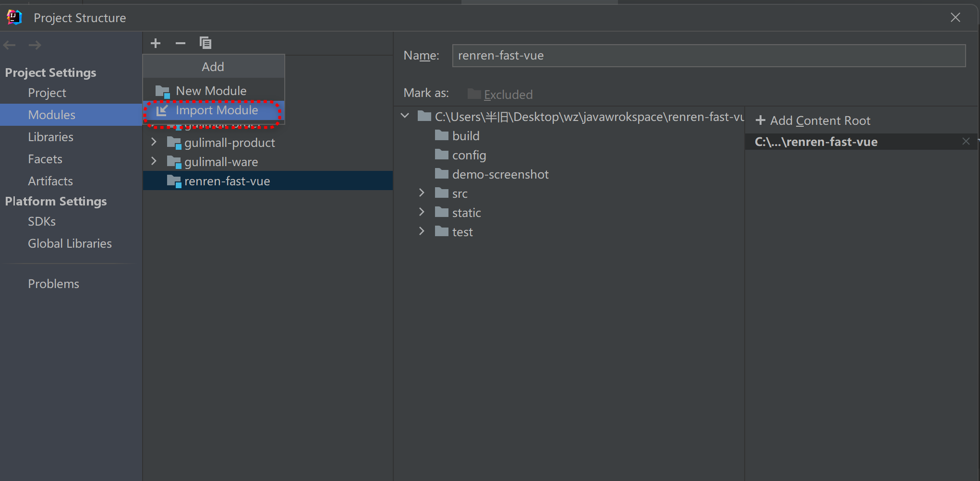Collapse the renren-fast-vue root path

tap(405, 116)
